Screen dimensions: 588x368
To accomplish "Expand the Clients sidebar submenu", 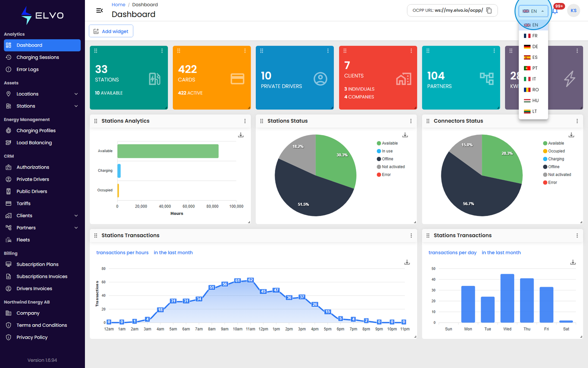I will point(76,216).
